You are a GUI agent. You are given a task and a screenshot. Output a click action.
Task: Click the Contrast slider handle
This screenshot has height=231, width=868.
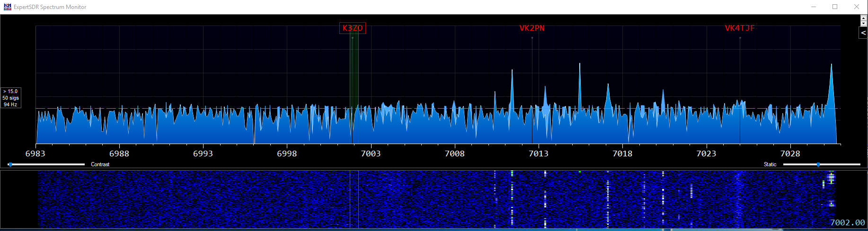tap(10, 164)
